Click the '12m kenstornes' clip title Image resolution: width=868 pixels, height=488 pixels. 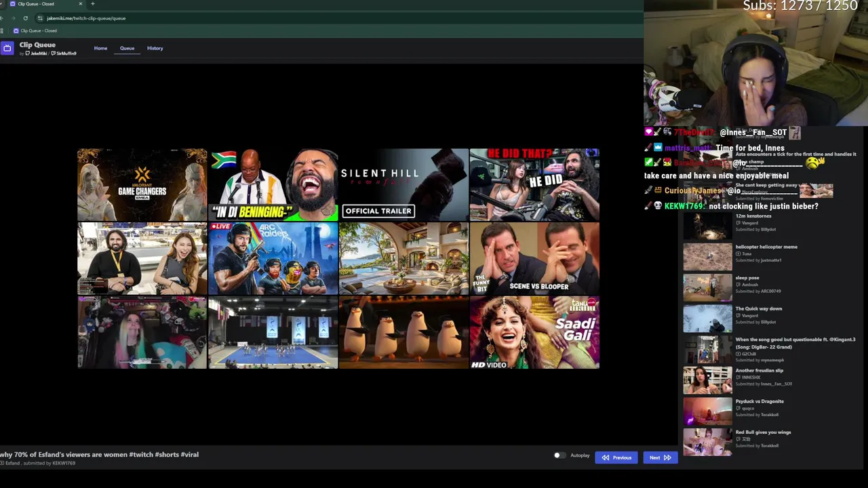(x=753, y=216)
